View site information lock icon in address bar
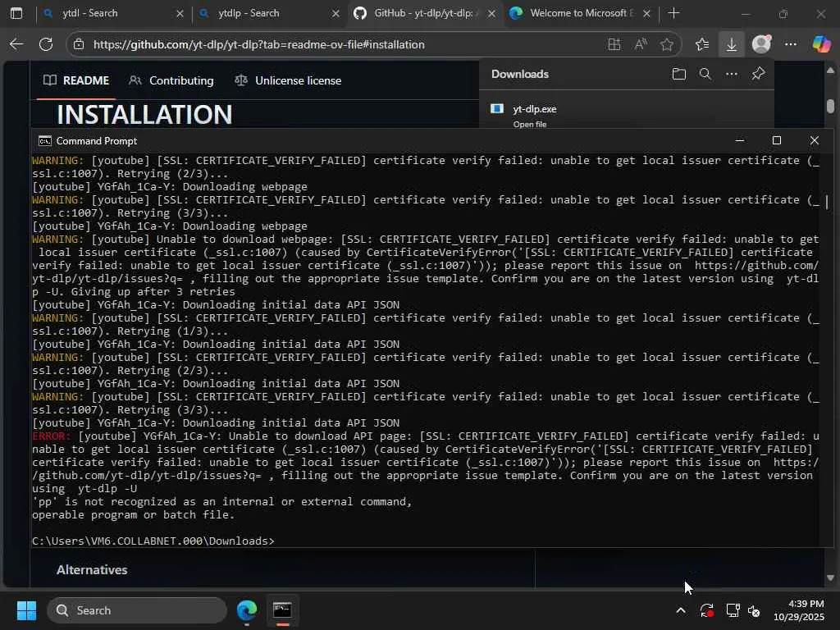This screenshot has width=840, height=630. point(79,44)
